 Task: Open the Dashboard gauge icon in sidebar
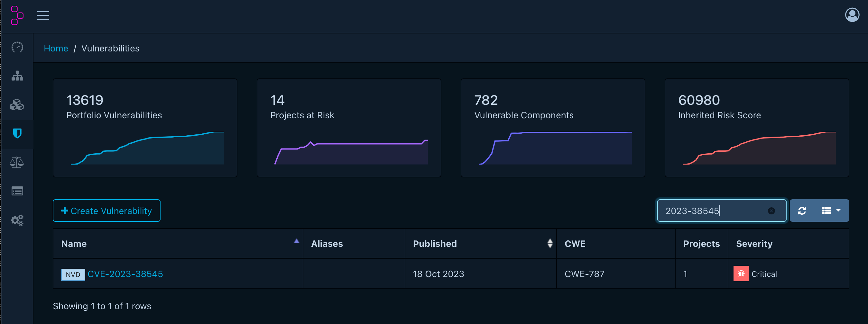coord(17,48)
